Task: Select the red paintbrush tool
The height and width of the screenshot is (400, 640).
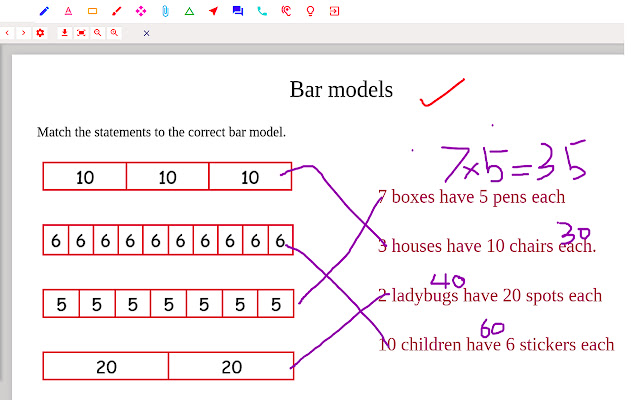Action: pos(116,11)
